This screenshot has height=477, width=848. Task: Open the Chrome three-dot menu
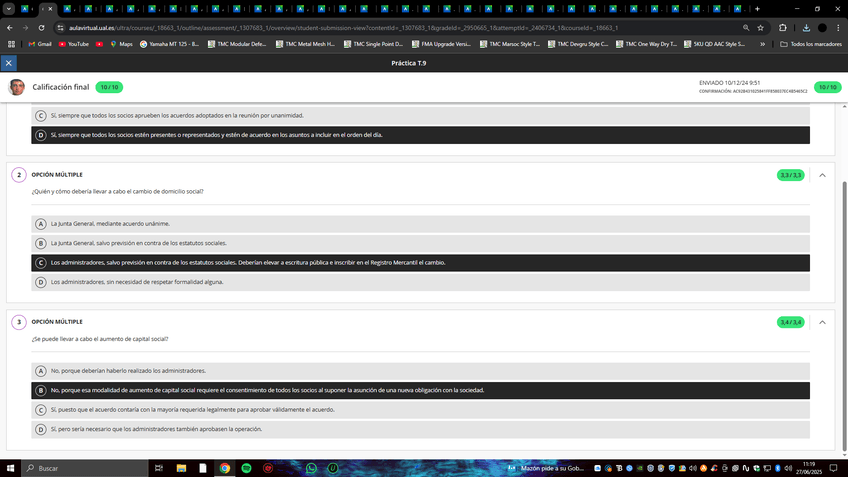point(838,28)
